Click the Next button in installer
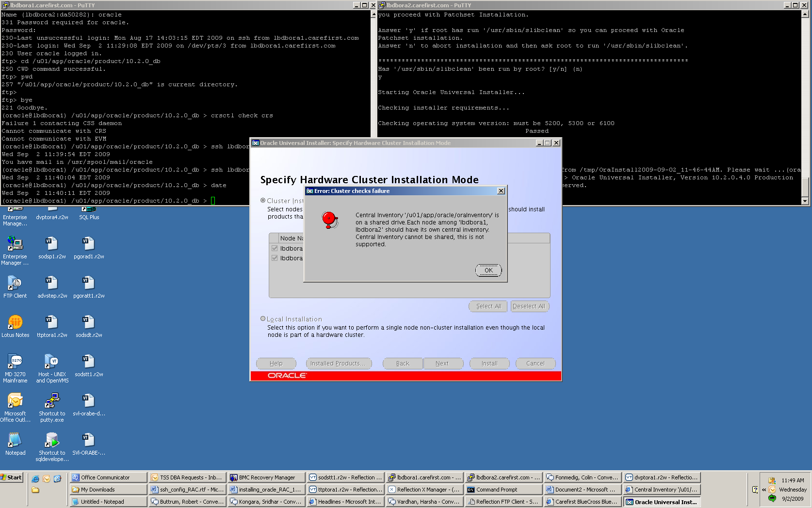This screenshot has height=508, width=812. tap(442, 364)
